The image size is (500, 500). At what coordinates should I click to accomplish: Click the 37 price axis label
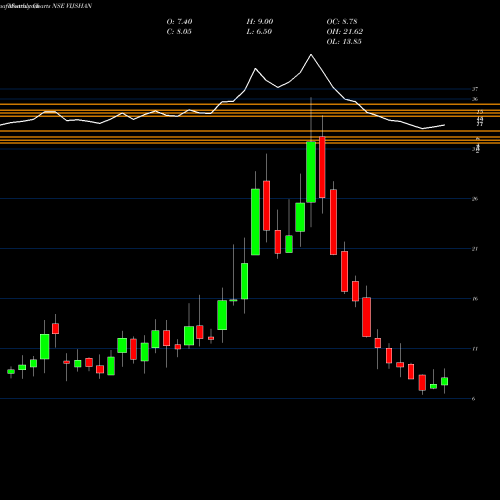coord(475,89)
